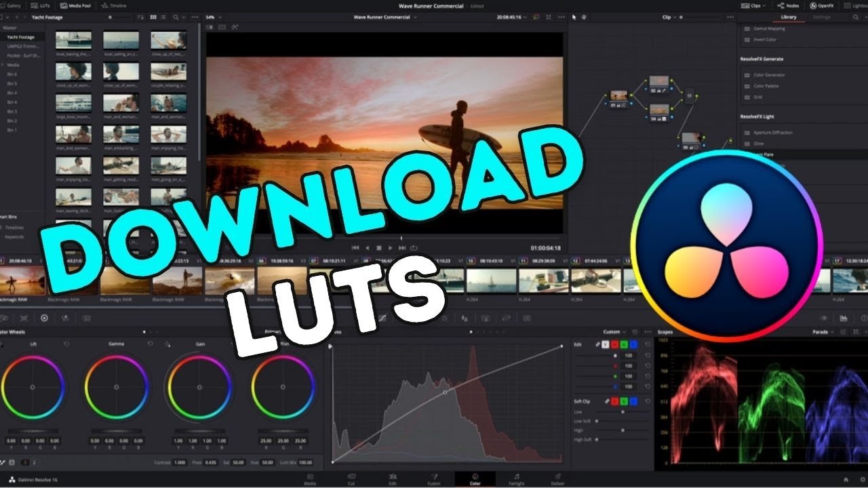Open the Clip node mode dropdown
The image size is (868, 488).
click(669, 17)
